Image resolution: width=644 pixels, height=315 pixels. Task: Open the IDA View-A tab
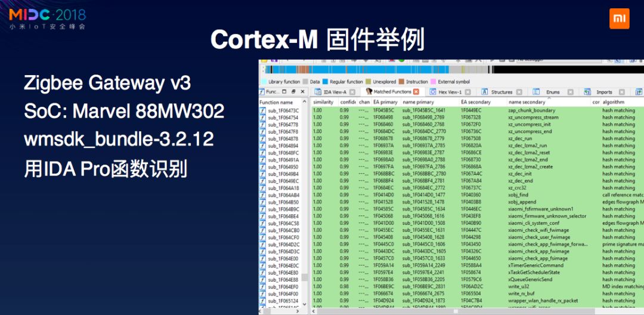pyautogui.click(x=335, y=92)
